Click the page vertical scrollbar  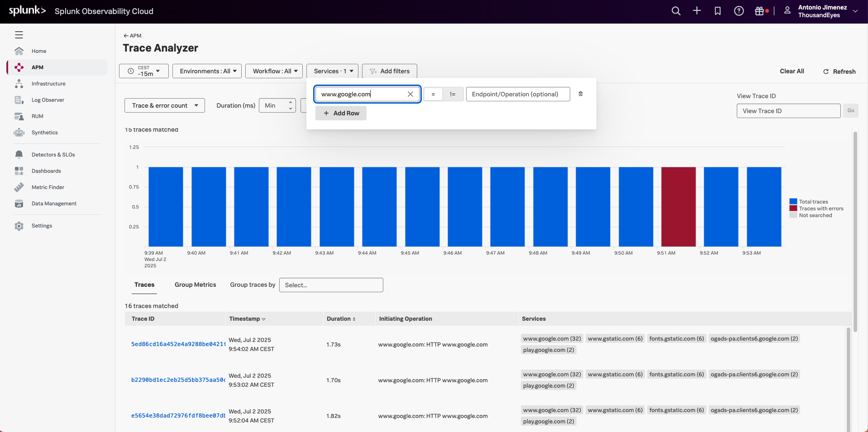tap(855, 232)
